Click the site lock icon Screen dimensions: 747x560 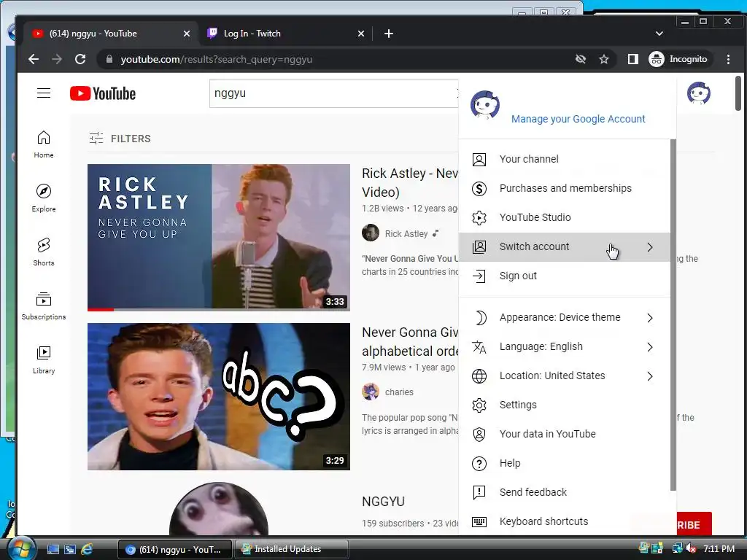[x=109, y=59]
